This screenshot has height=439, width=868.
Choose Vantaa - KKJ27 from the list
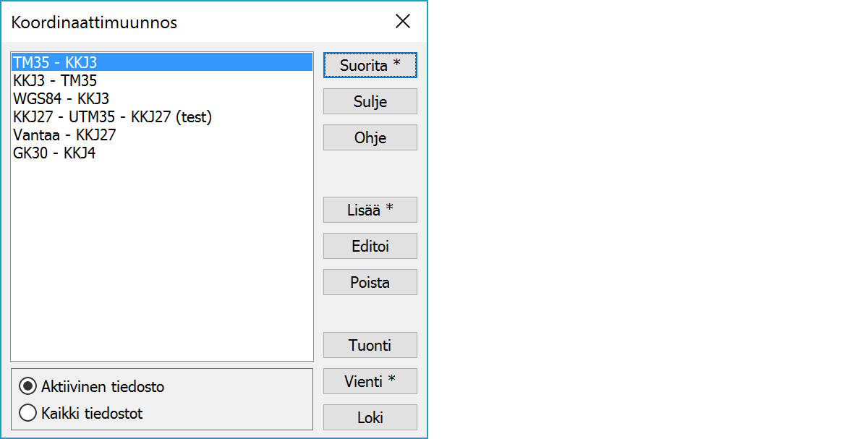(x=64, y=135)
